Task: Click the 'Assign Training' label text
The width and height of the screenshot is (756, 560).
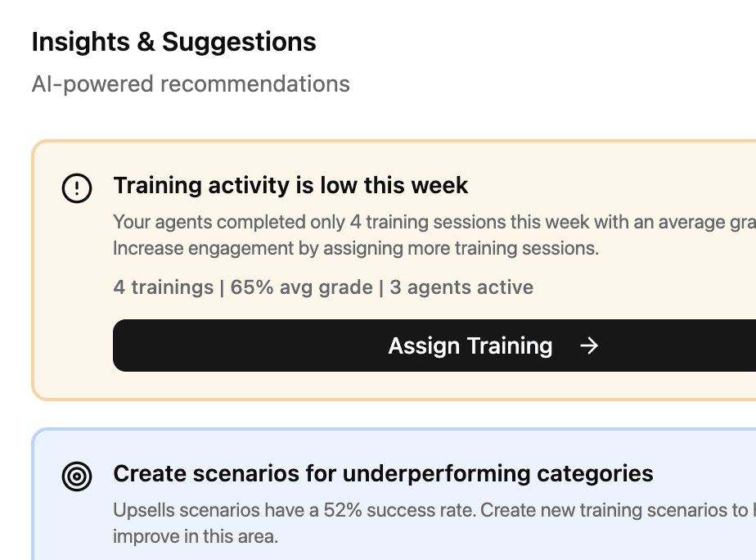Action: pyautogui.click(x=470, y=346)
